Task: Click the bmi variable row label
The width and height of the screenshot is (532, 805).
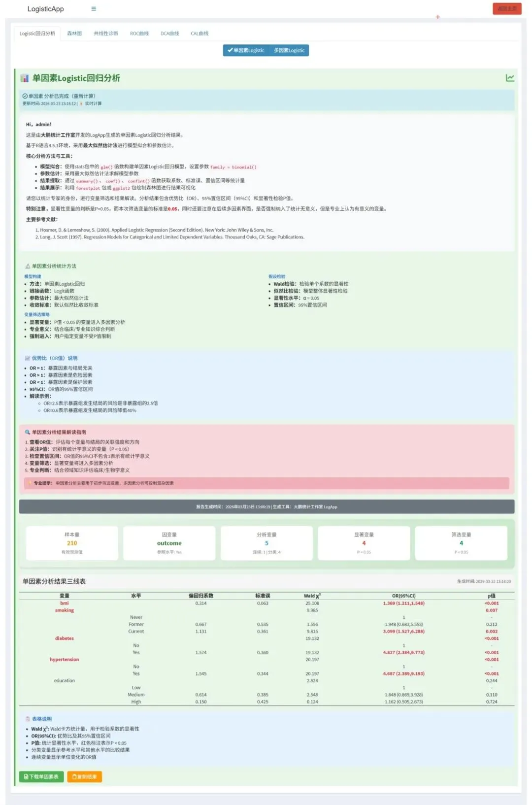Action: (65, 603)
